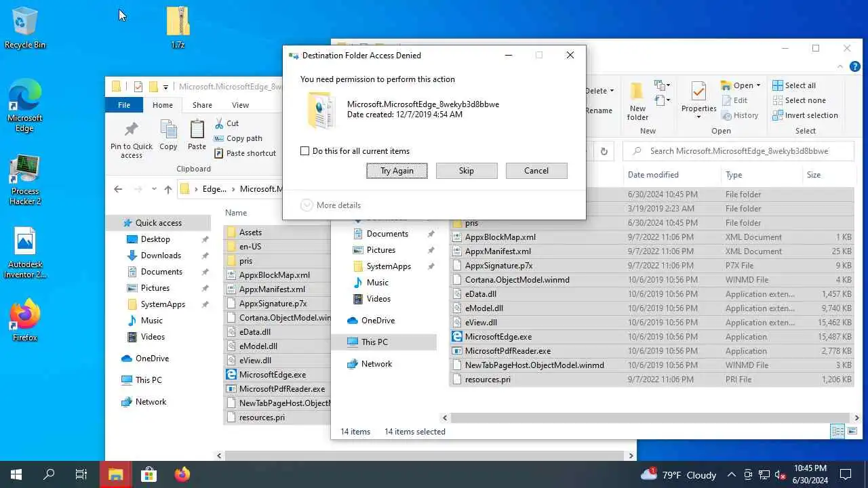This screenshot has height=488, width=868.
Task: Open the Quick Access Toolbar customize dropdown
Action: click(x=165, y=87)
